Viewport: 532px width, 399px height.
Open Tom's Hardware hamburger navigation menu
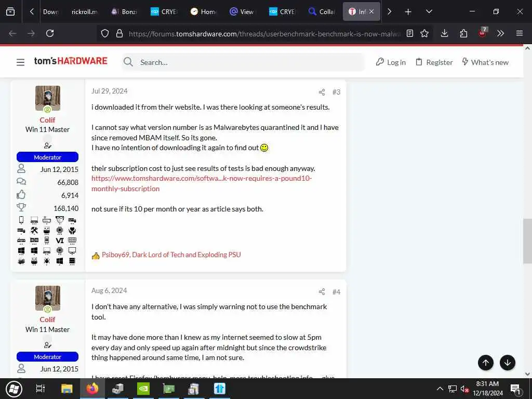pyautogui.click(x=20, y=62)
